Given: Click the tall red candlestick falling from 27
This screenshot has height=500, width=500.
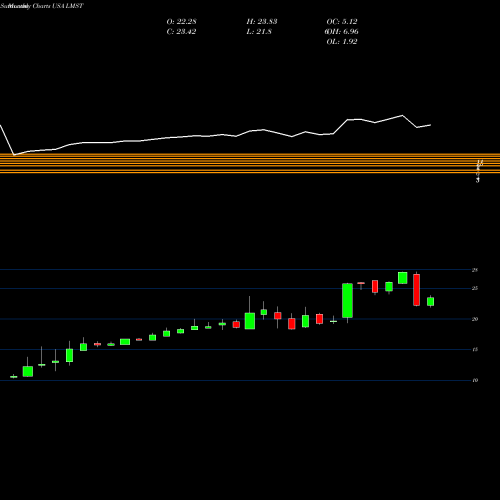Looking at the screenshot, I should pyautogui.click(x=417, y=290).
